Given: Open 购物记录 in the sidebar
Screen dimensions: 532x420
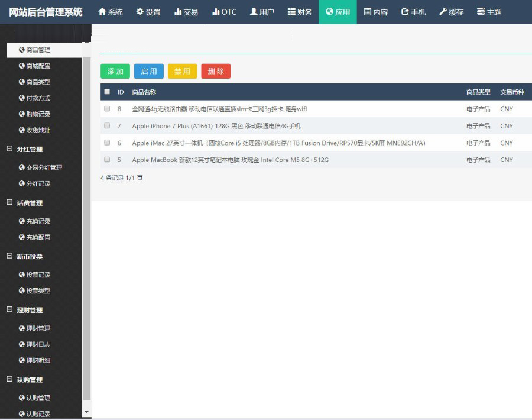Looking at the screenshot, I should [38, 114].
